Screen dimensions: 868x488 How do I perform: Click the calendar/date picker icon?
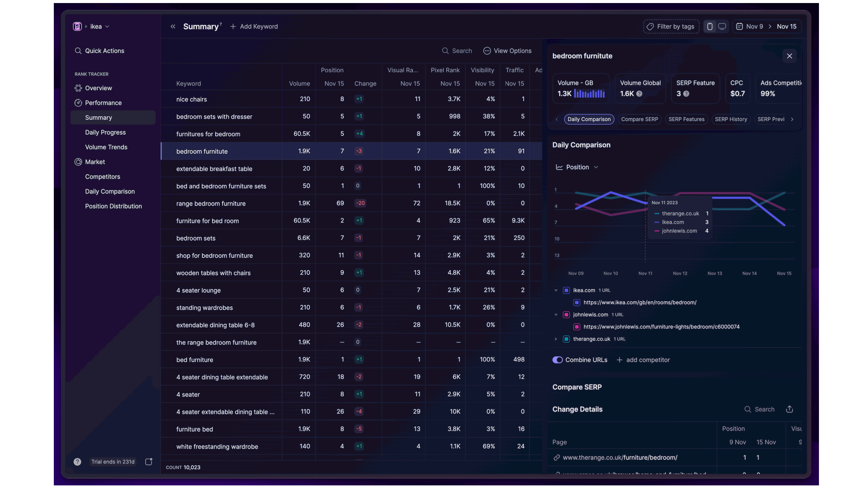[x=740, y=27]
